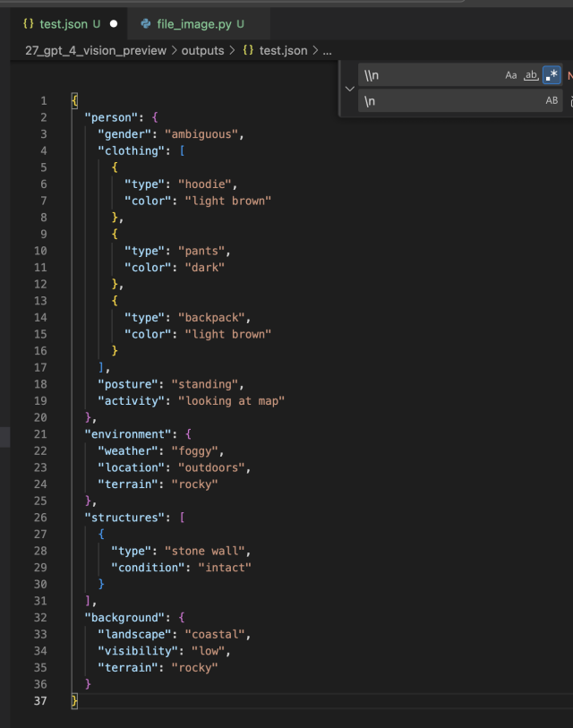Click the "intact" value on line 29
The height and width of the screenshot is (728, 573).
tap(225, 568)
